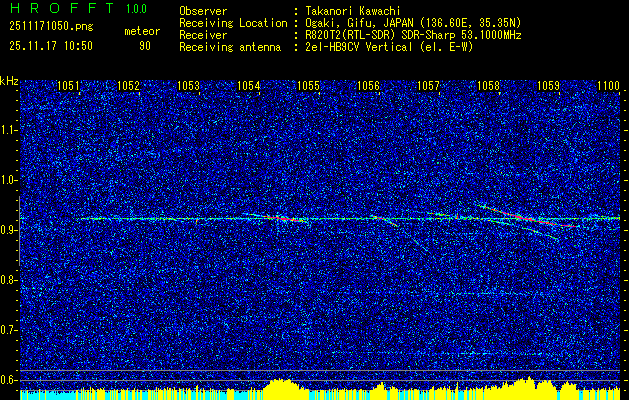Screen dimensions: 629x400
Task: Click the 1100 time marker
Action: pos(609,85)
